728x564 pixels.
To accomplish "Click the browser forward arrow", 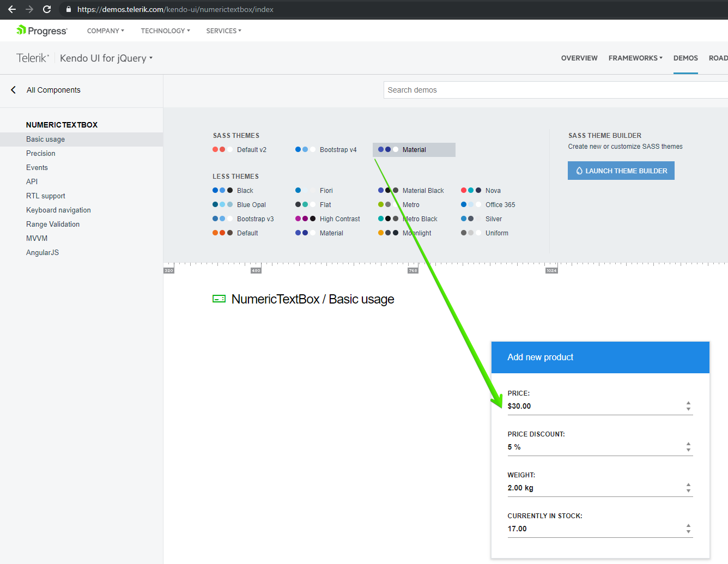I will pos(29,9).
